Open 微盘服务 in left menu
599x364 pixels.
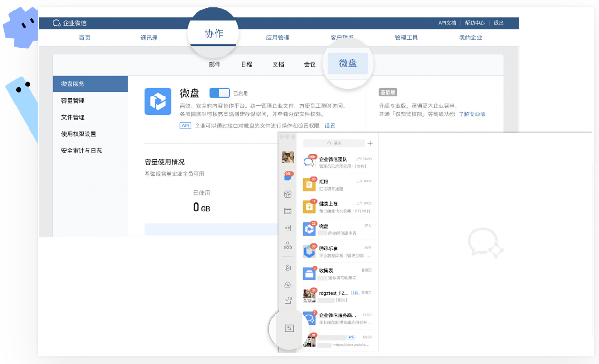click(x=90, y=84)
